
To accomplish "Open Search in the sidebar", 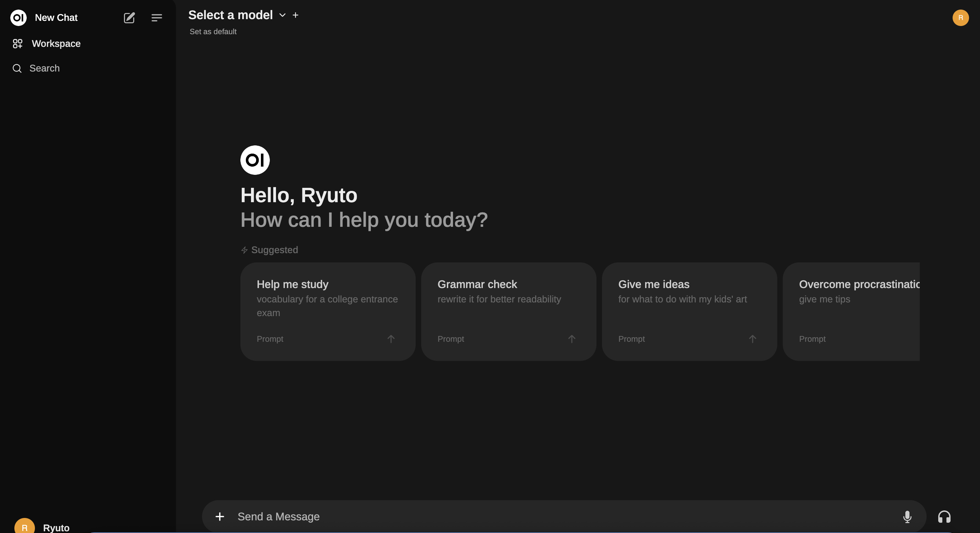I will click(x=44, y=68).
